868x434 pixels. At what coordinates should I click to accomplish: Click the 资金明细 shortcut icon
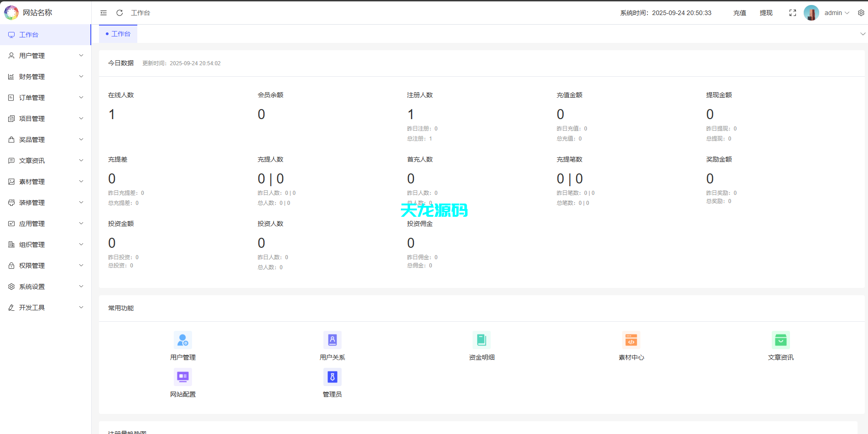click(x=482, y=340)
